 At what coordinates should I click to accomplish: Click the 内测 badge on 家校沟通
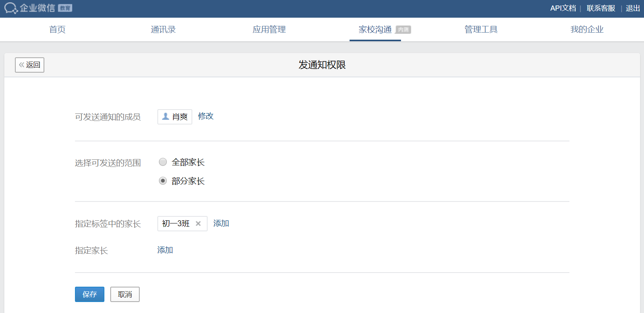403,30
